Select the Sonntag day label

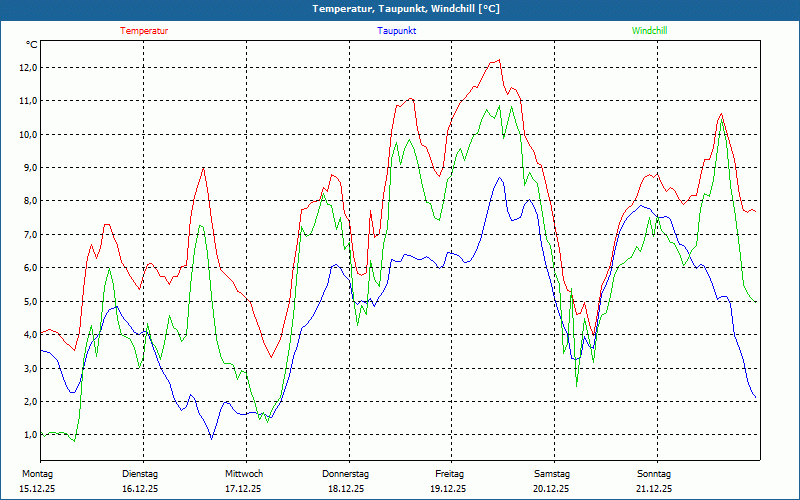click(654, 473)
